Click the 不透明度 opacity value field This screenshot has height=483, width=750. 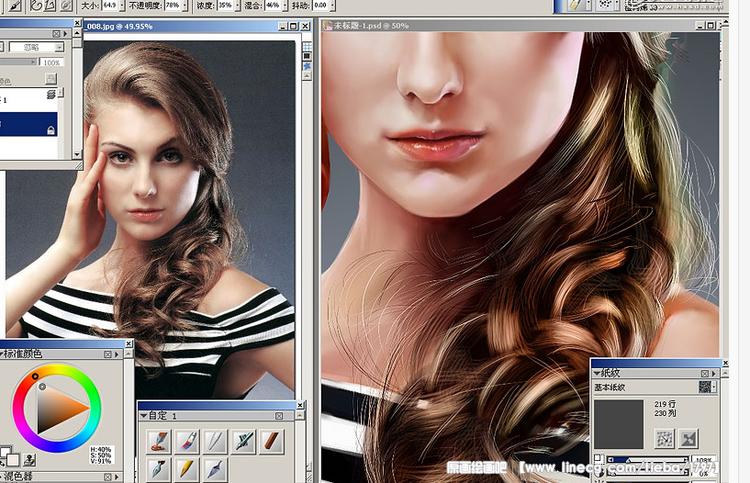click(173, 5)
